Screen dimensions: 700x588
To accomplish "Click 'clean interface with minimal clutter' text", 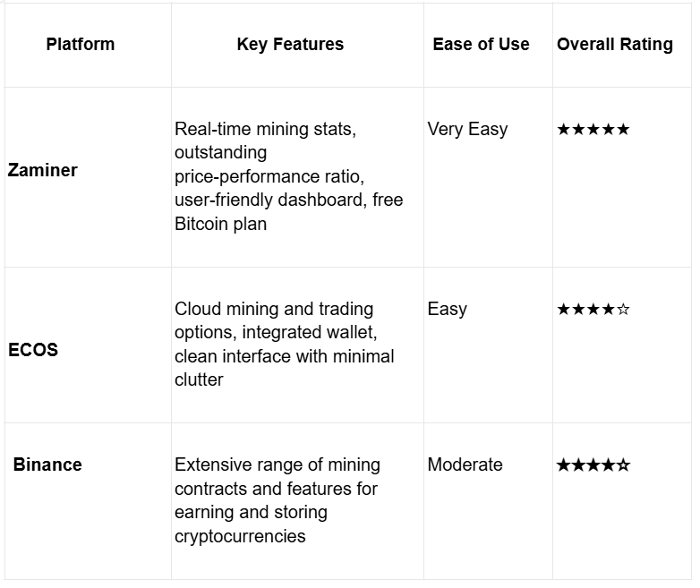I will [x=284, y=357].
